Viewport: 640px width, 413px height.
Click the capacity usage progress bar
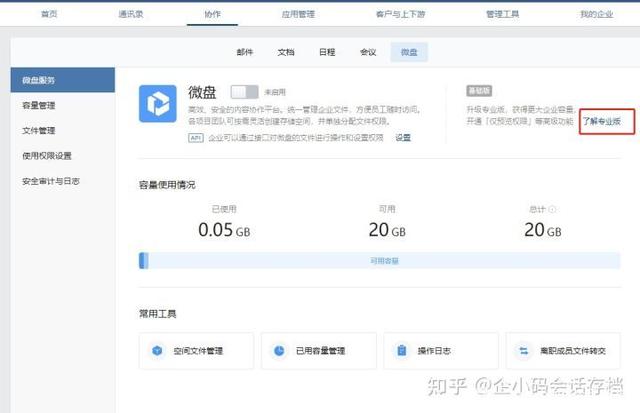(379, 260)
